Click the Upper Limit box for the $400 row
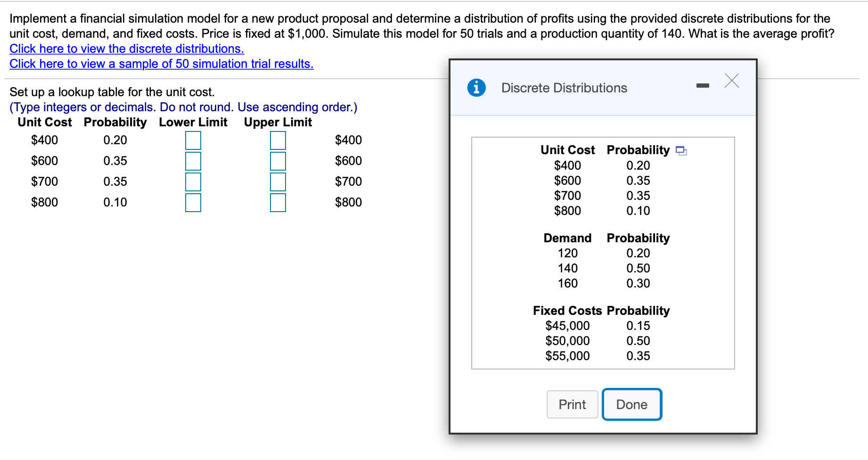The image size is (868, 460). coord(278,140)
